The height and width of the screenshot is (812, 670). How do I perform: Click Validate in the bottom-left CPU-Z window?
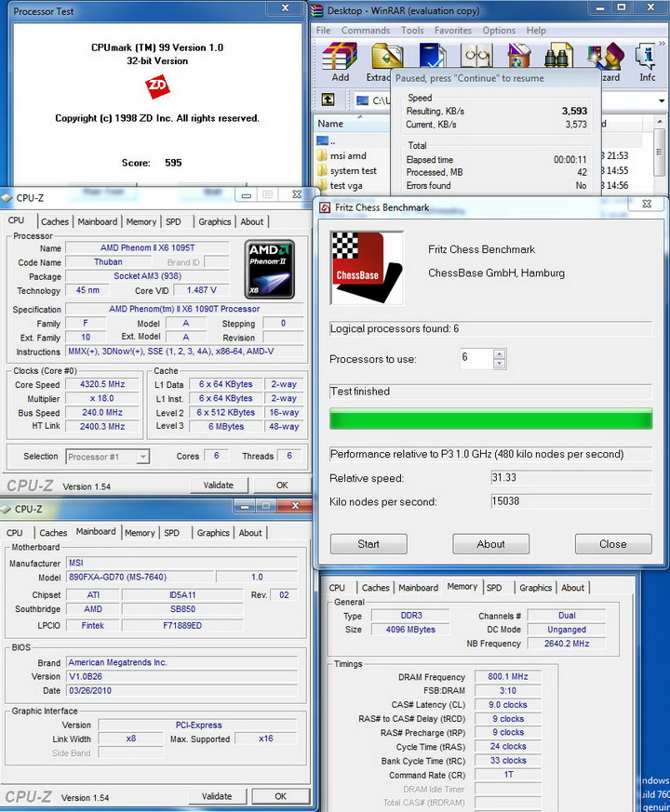click(217, 796)
